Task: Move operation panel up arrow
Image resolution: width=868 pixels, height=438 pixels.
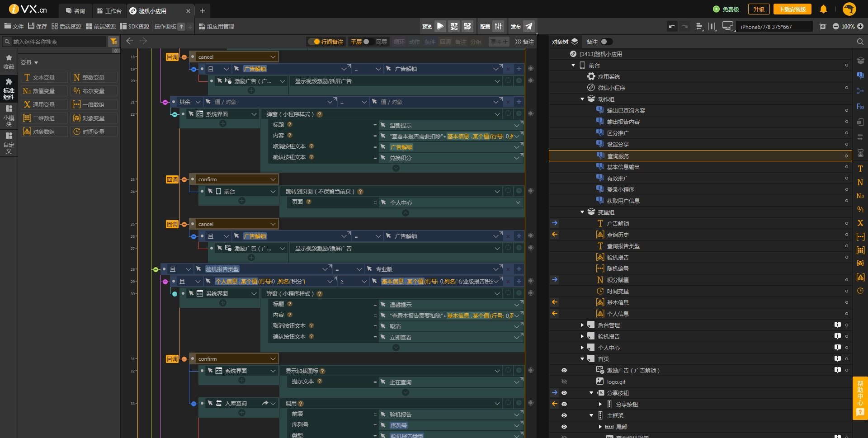Action: (x=181, y=27)
